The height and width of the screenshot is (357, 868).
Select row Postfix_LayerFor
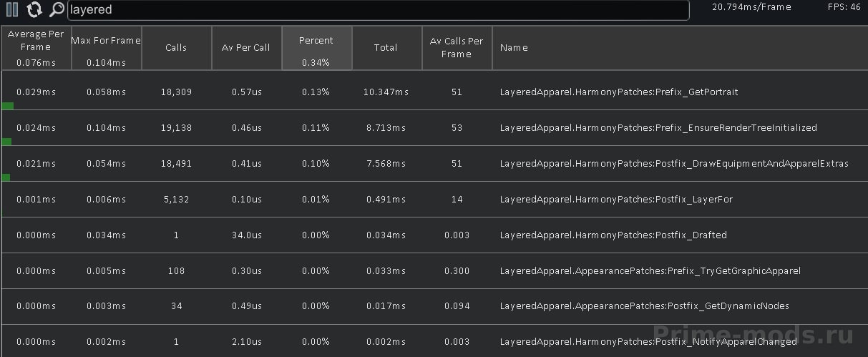click(434, 199)
